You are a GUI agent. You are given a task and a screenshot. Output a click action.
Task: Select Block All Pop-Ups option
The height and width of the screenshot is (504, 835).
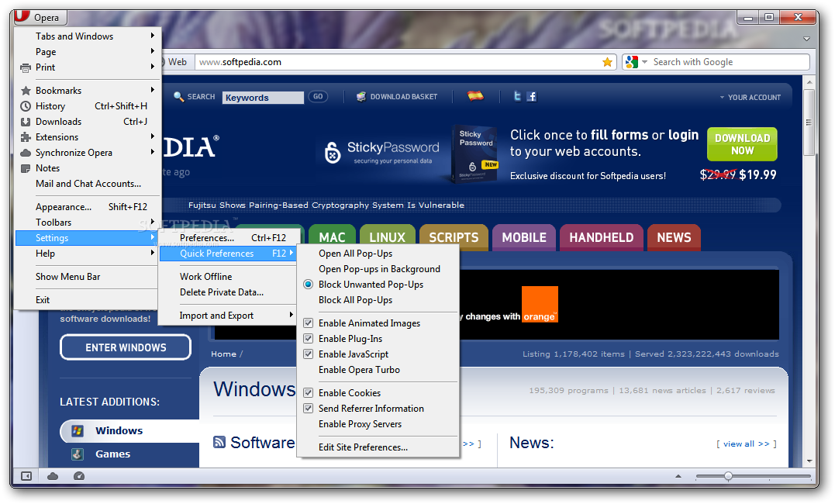[x=356, y=300]
